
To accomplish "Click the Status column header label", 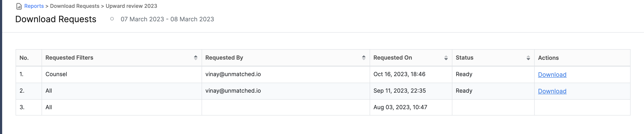I will [x=464, y=58].
